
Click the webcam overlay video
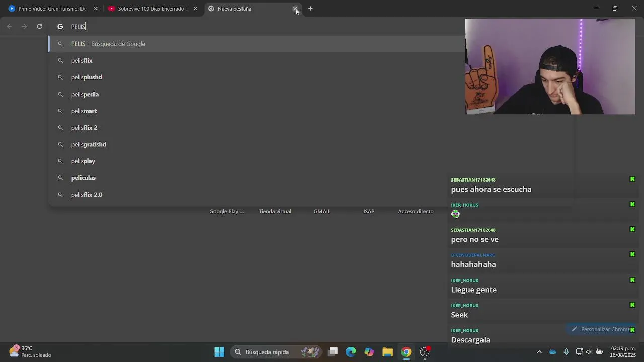coord(550,66)
